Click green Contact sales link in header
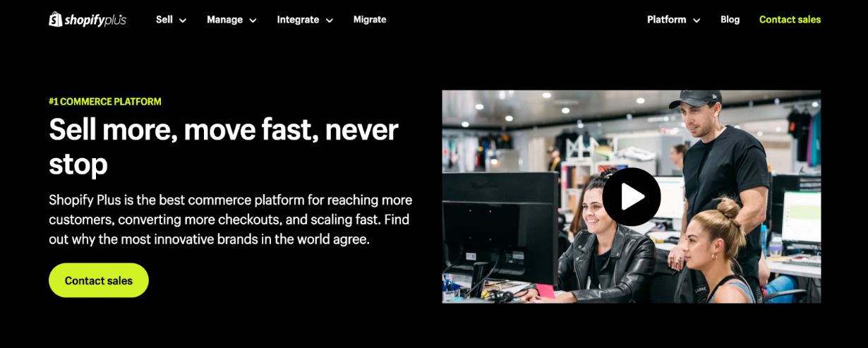Viewport: 868px width, 348px height. [790, 20]
